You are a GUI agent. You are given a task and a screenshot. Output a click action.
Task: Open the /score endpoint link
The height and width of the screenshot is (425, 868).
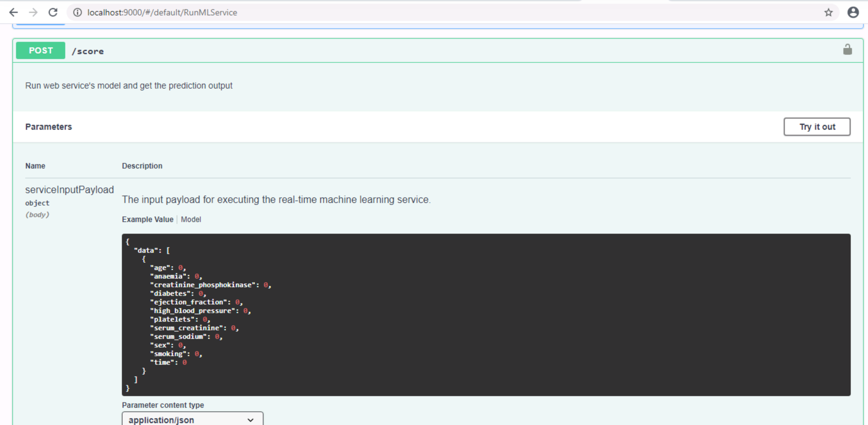click(88, 51)
